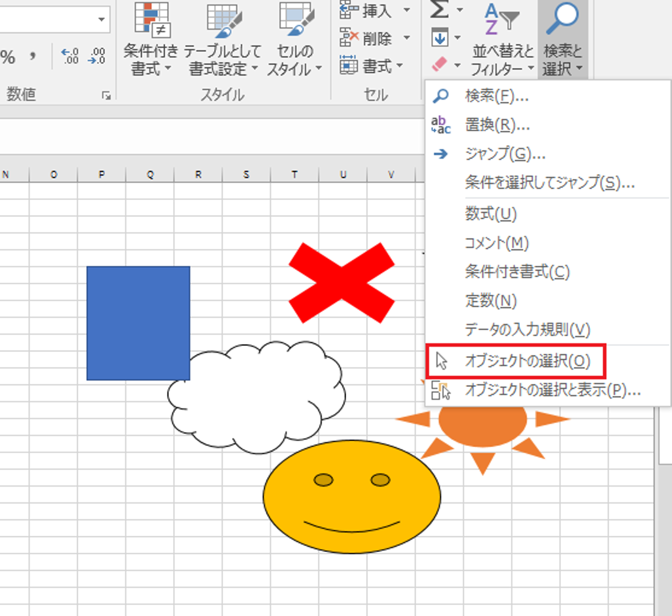Select column P header

click(x=102, y=174)
